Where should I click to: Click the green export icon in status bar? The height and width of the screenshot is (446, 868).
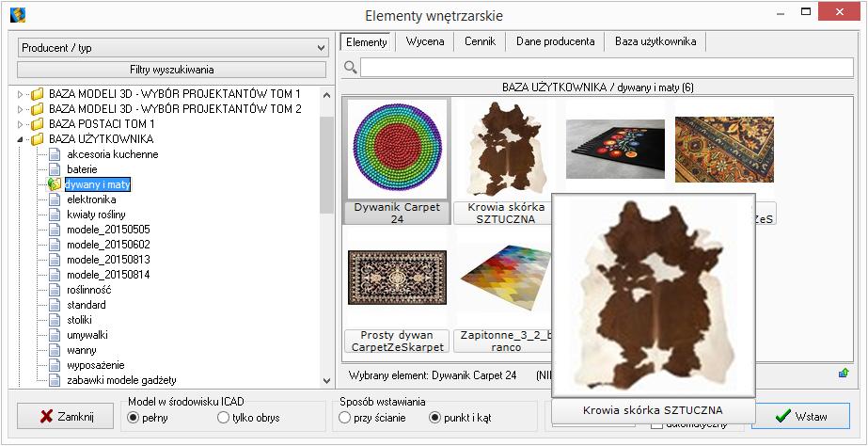point(844,374)
